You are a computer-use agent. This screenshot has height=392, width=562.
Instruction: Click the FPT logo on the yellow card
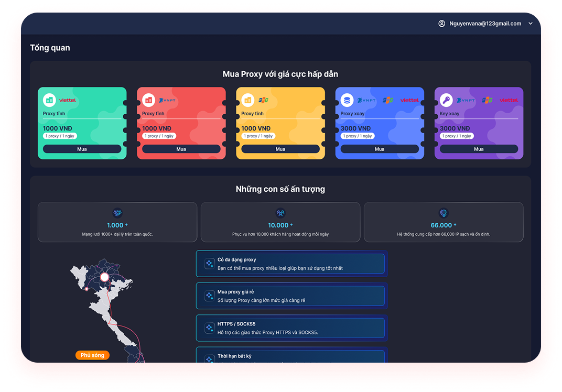(263, 100)
